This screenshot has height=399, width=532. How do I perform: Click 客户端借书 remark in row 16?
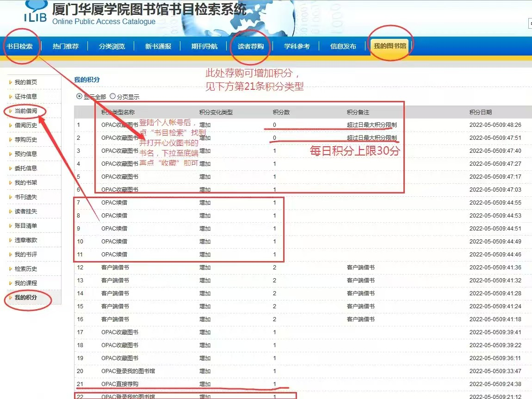[361, 319]
